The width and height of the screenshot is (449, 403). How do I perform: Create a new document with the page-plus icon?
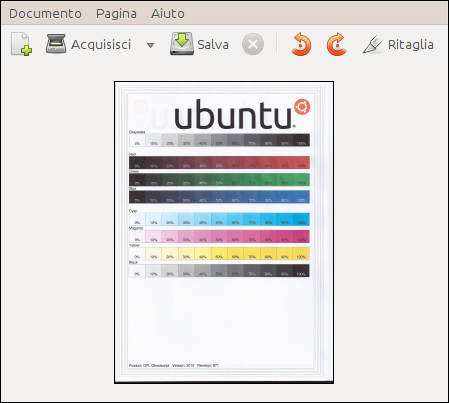(22, 44)
